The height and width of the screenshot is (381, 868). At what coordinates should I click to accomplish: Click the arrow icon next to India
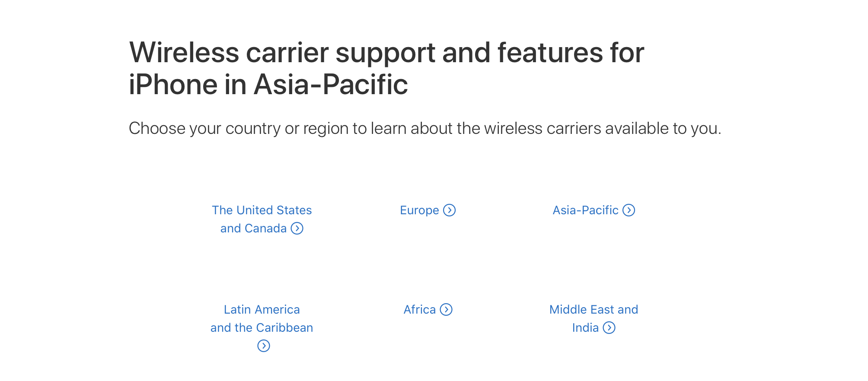(609, 327)
